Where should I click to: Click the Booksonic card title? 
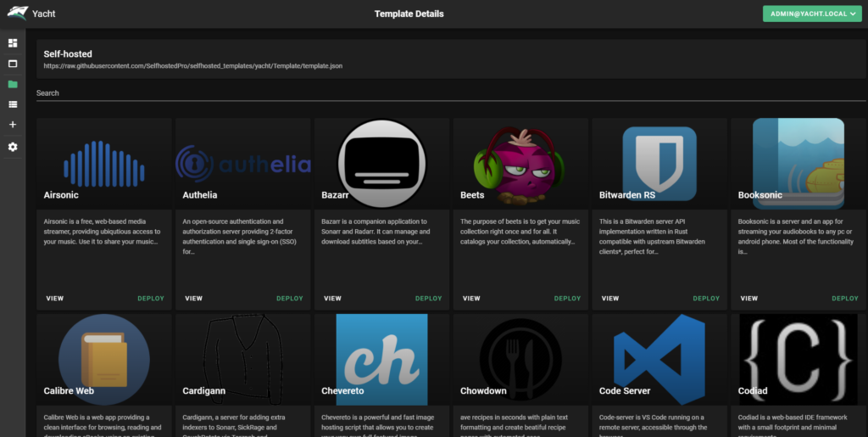(760, 195)
